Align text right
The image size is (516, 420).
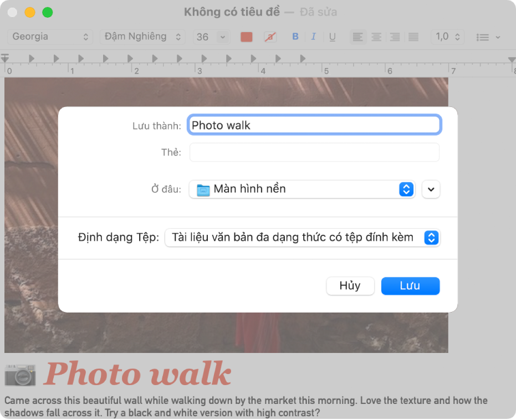click(395, 37)
